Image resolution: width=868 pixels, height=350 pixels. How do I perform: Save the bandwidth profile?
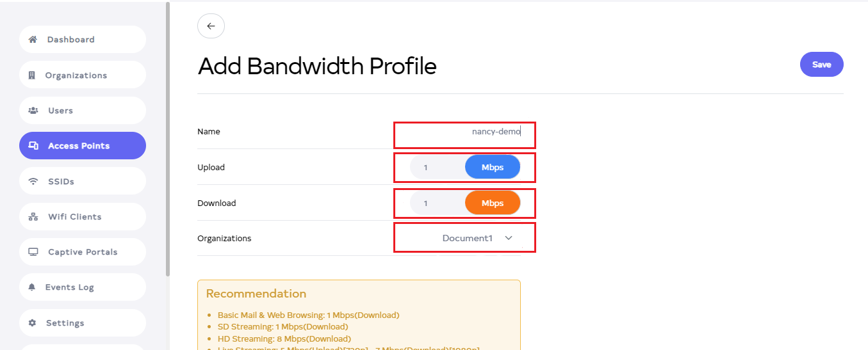pyautogui.click(x=821, y=65)
